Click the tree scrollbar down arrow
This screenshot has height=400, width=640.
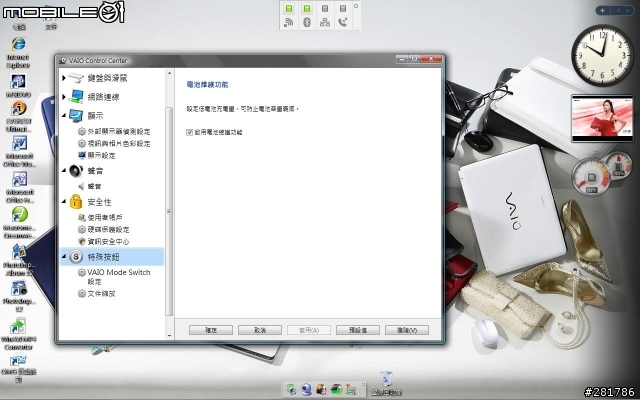[169, 336]
